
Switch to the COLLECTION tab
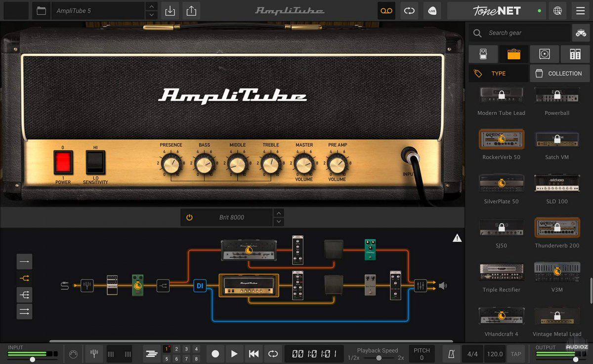[x=560, y=73]
